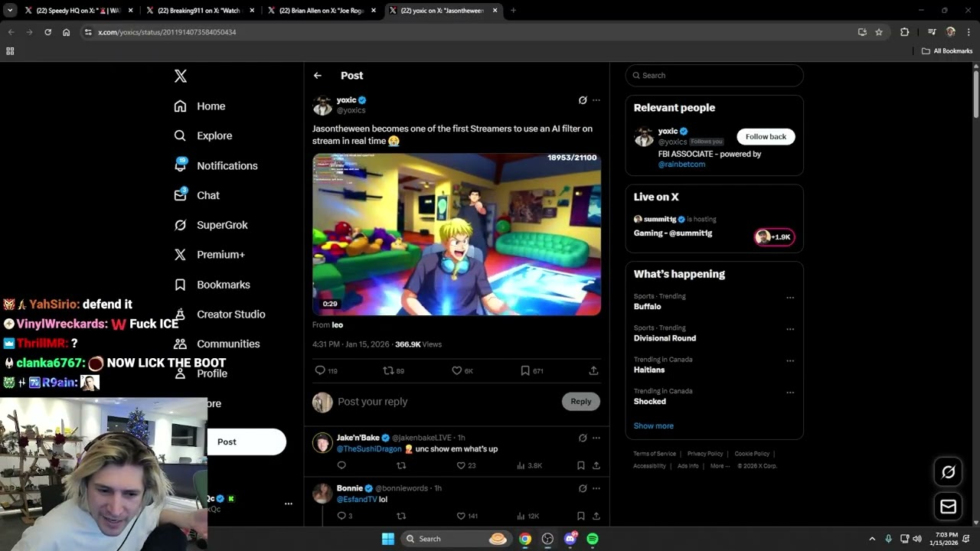Click Follow back for yoxic
Screen dimensions: 980x551
pos(766,136)
